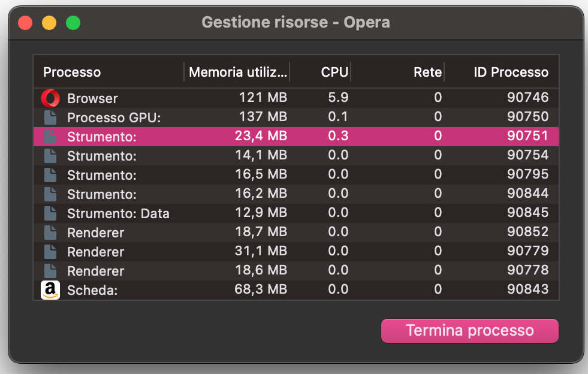Click the document icon beside Strumento: Data
588x374 pixels.
pyautogui.click(x=50, y=213)
